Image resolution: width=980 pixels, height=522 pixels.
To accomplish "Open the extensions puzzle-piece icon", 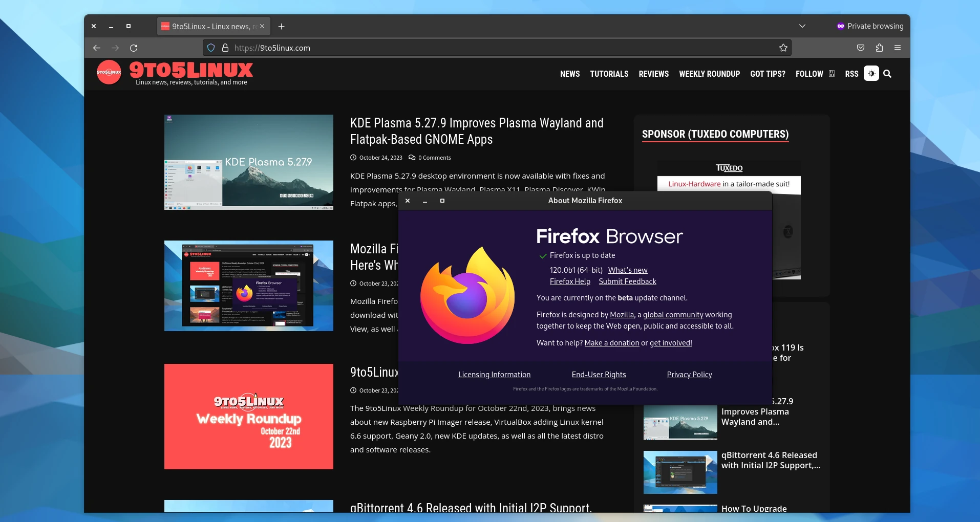I will point(879,48).
